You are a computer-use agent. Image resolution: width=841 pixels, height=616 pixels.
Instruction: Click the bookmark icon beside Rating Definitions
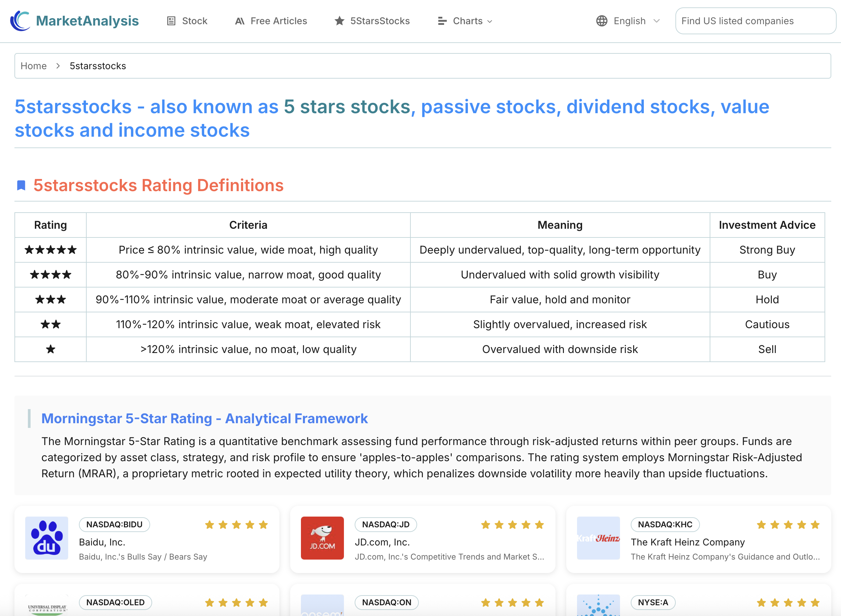click(x=21, y=185)
